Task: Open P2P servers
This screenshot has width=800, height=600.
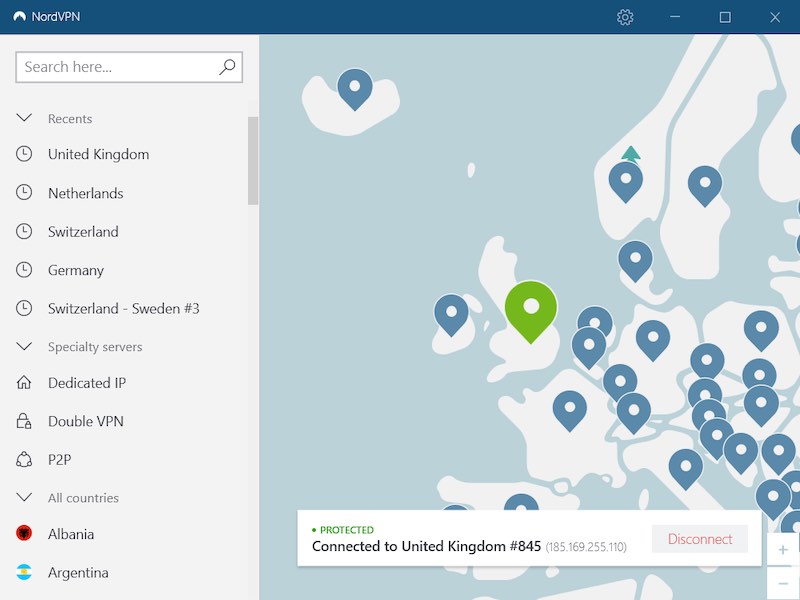Action: (x=60, y=460)
